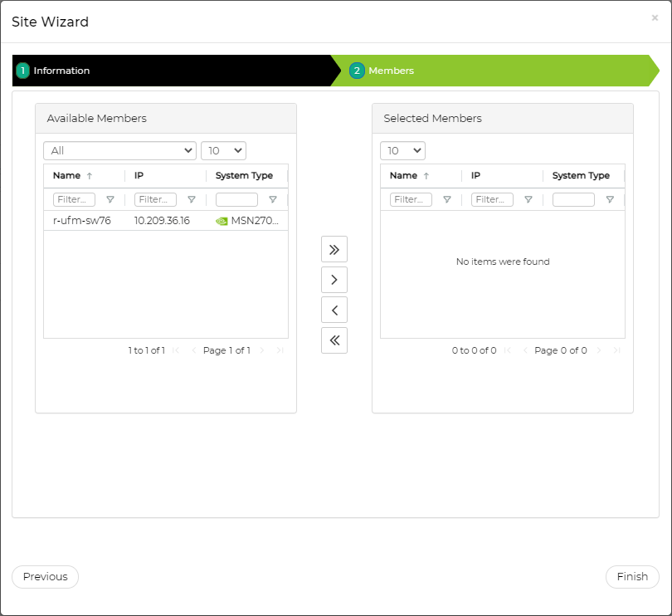Click the Previous button
Viewport: 672px width, 616px height.
[x=46, y=577]
